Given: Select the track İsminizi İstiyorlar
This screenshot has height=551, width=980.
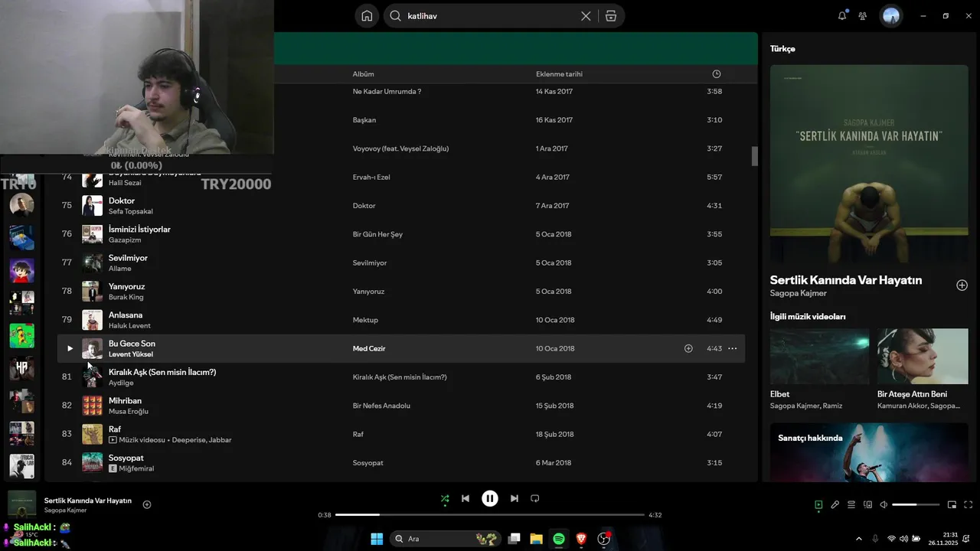Looking at the screenshot, I should click(x=139, y=229).
